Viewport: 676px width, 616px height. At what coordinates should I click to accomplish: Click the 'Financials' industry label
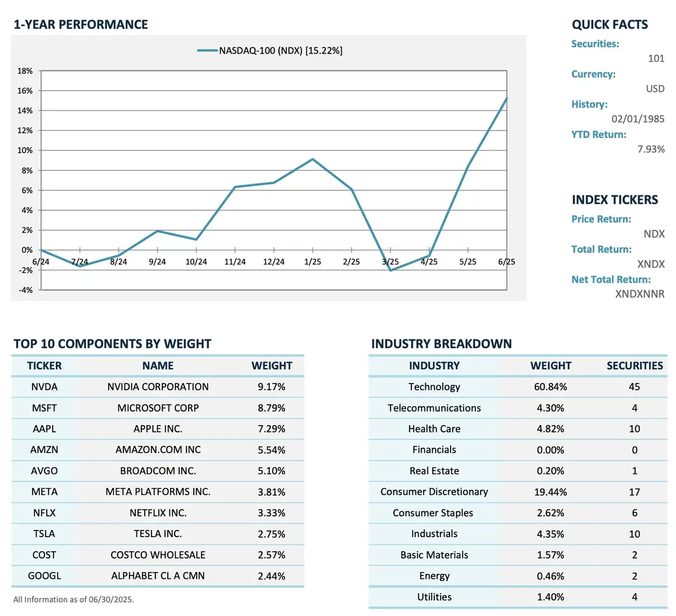coord(434,450)
